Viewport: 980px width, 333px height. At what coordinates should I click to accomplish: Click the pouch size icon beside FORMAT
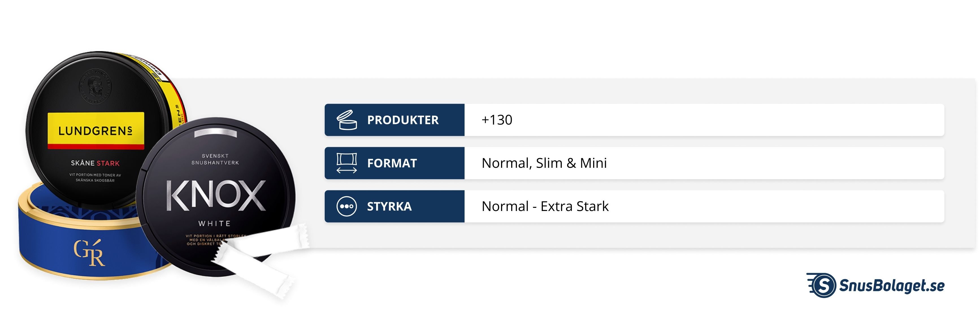(x=346, y=163)
